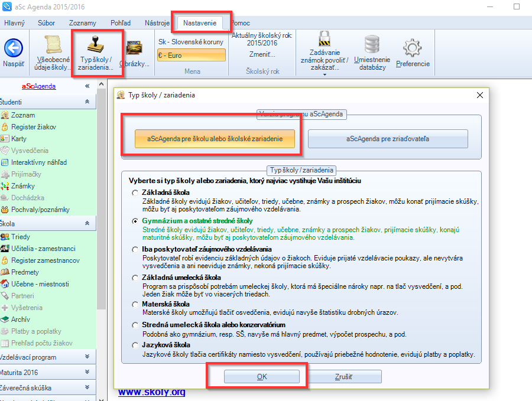Open Register žiakov icon in sidebar
The image size is (532, 401).
click(5, 127)
